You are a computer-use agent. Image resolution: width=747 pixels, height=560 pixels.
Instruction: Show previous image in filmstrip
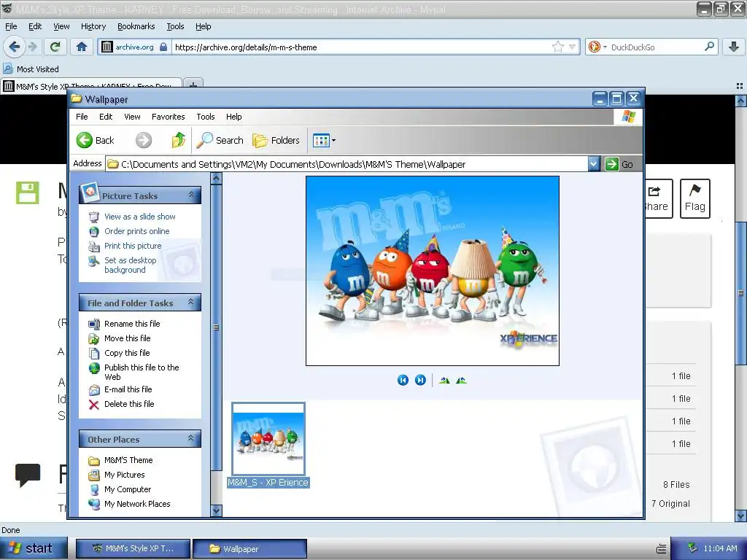click(403, 380)
